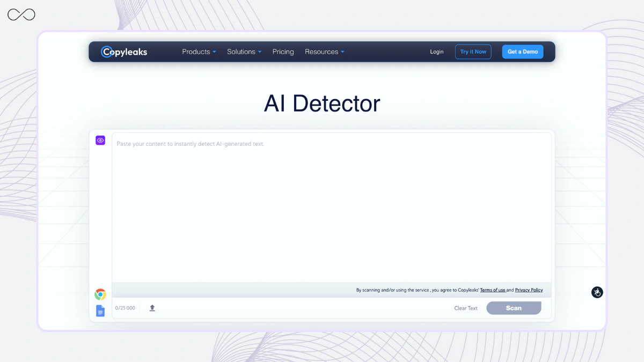Click the upload file arrow icon
This screenshot has width=644, height=362.
[x=152, y=308]
